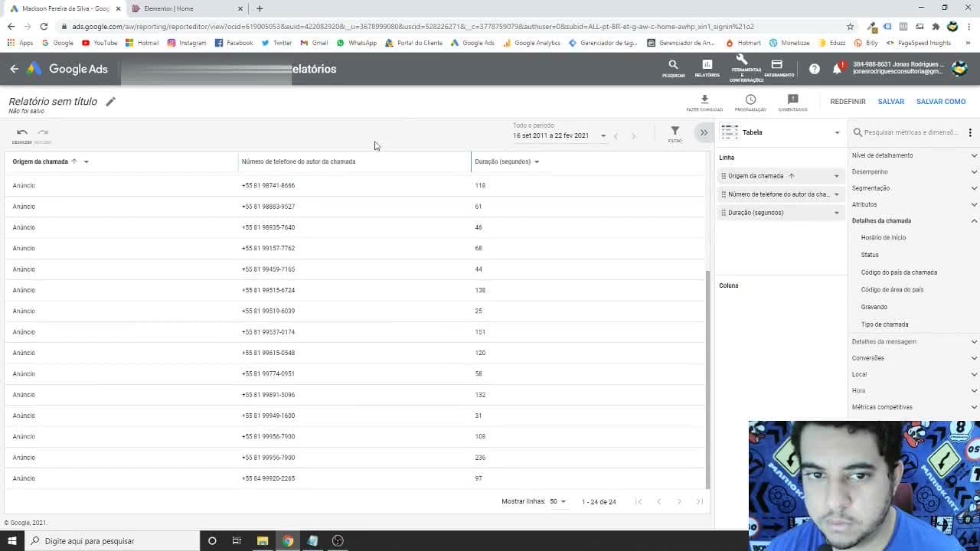This screenshot has height=551, width=980.
Task: Open the date range dropdown
Action: tap(560, 135)
